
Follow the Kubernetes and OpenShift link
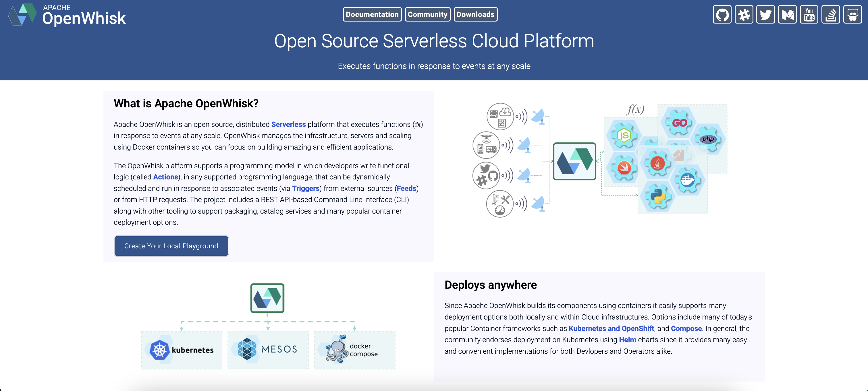click(611, 328)
